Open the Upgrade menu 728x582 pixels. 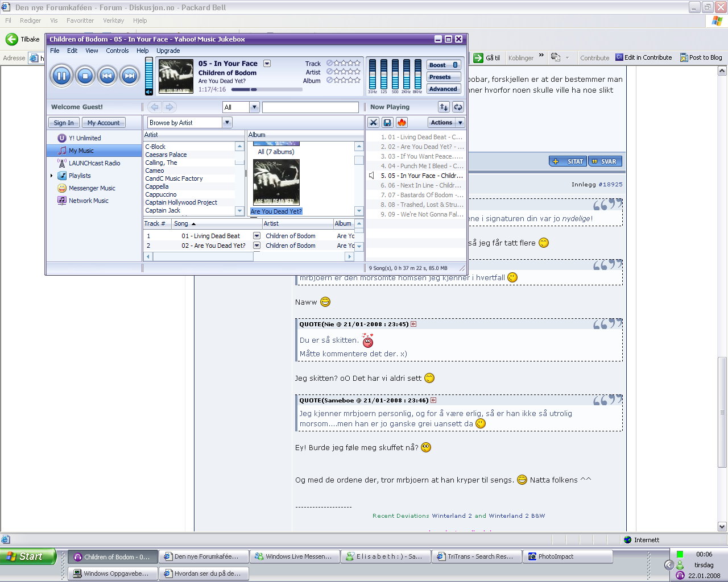(168, 51)
